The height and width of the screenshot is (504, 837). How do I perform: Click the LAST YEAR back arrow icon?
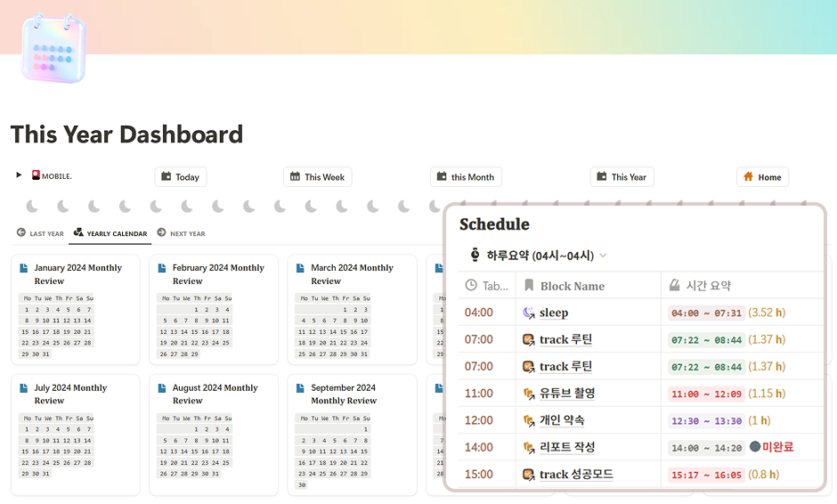coord(21,232)
